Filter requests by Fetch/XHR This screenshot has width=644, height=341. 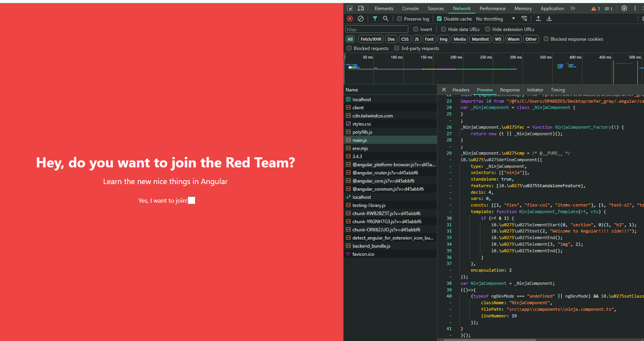(x=371, y=39)
